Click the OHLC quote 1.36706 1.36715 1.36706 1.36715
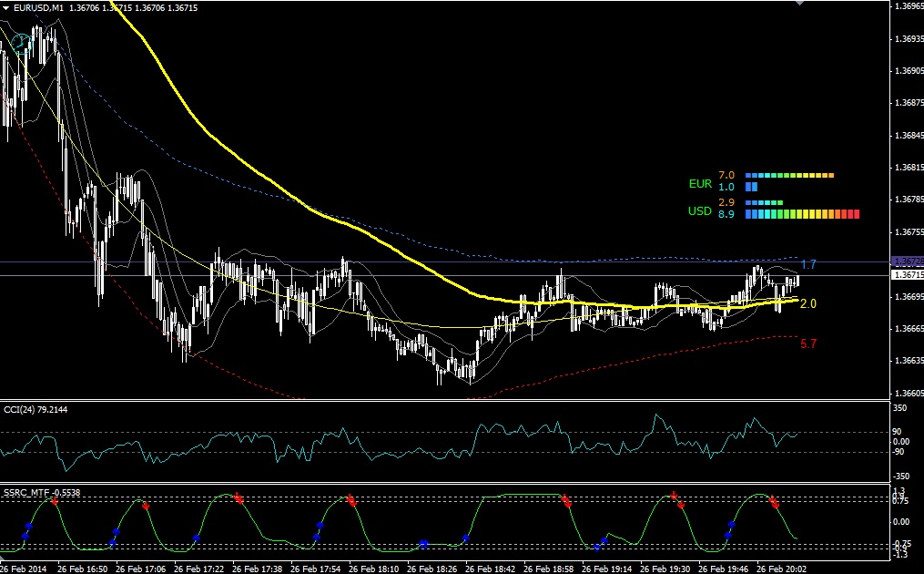Screen dimensions: 924x574 (133, 7)
